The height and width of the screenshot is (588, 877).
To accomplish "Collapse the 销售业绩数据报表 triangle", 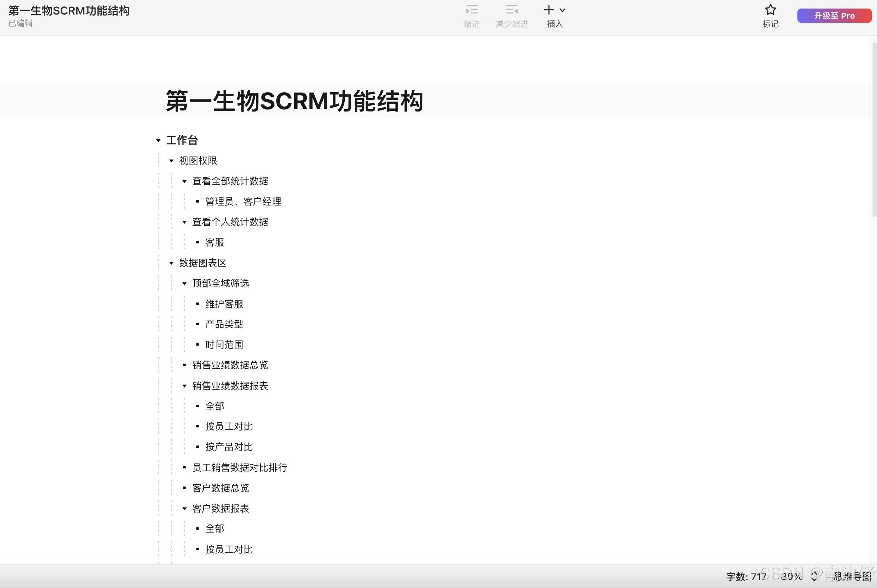I will click(x=184, y=386).
